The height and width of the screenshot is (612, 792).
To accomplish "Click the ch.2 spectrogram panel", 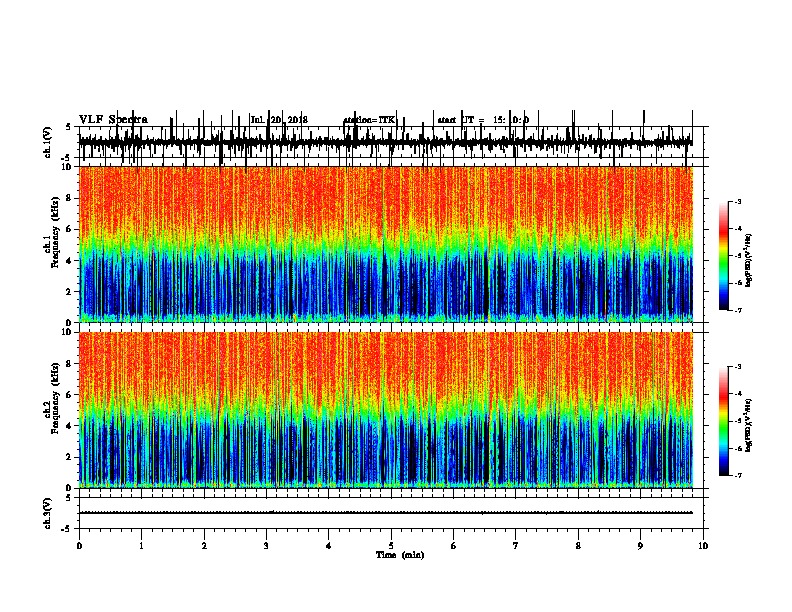I will coord(391,410).
